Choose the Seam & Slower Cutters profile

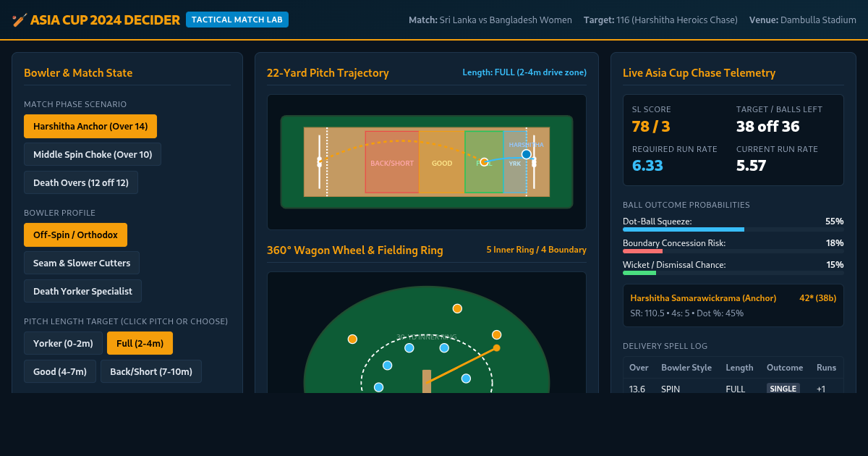click(x=82, y=263)
